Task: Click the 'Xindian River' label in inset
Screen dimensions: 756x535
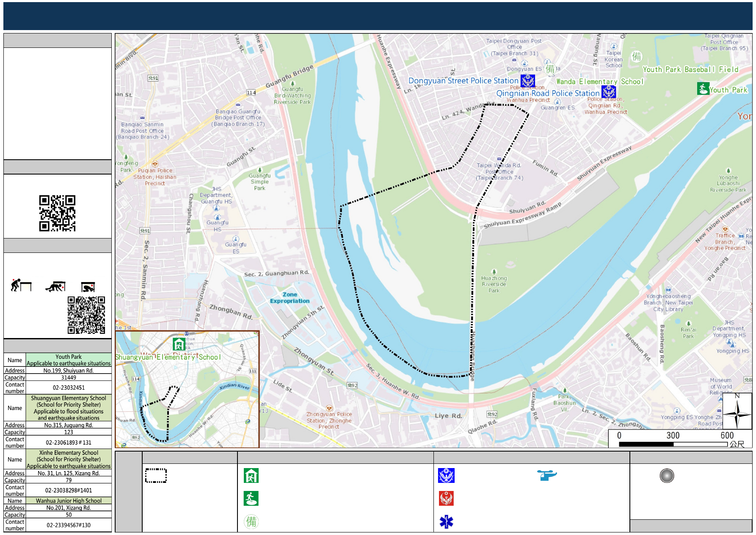Action: [x=235, y=386]
